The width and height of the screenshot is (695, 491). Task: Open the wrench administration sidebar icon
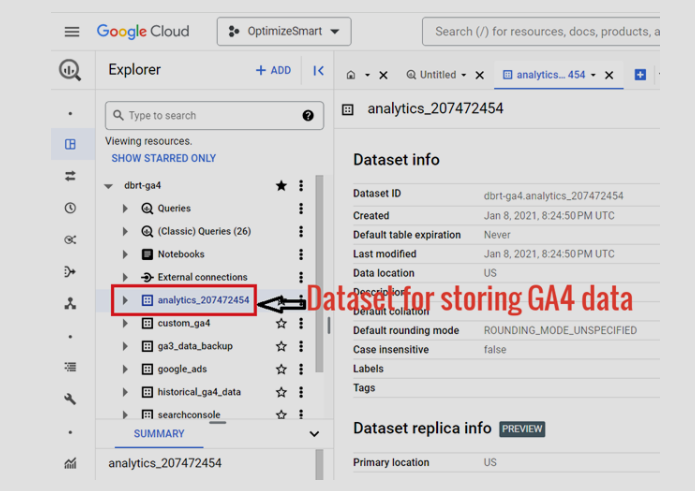(x=70, y=399)
